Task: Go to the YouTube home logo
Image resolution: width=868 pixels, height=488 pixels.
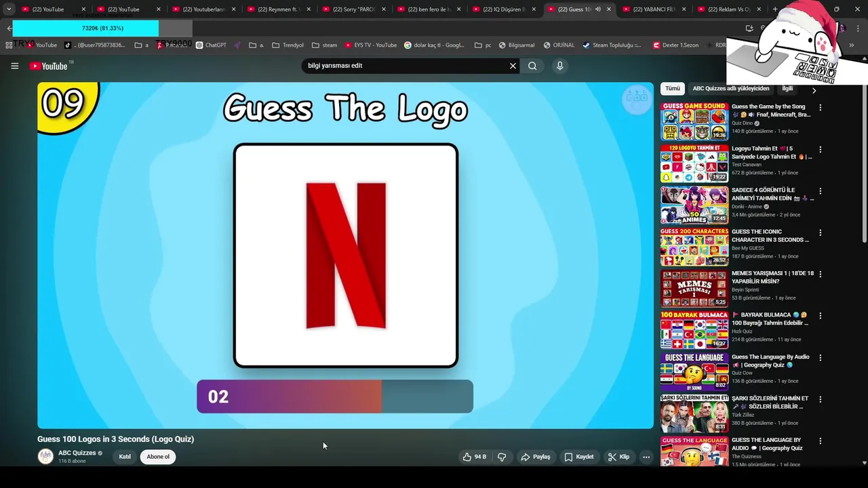Action: 49,66
